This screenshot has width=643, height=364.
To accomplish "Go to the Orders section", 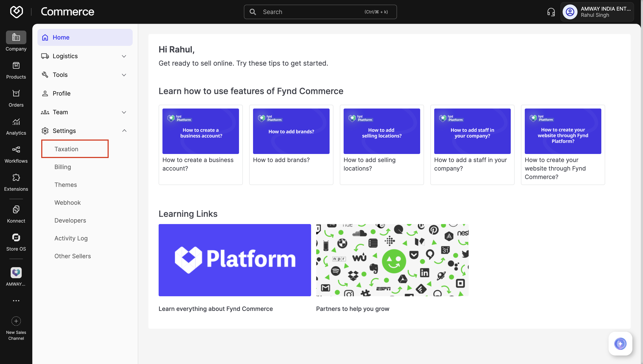I will click(x=16, y=99).
